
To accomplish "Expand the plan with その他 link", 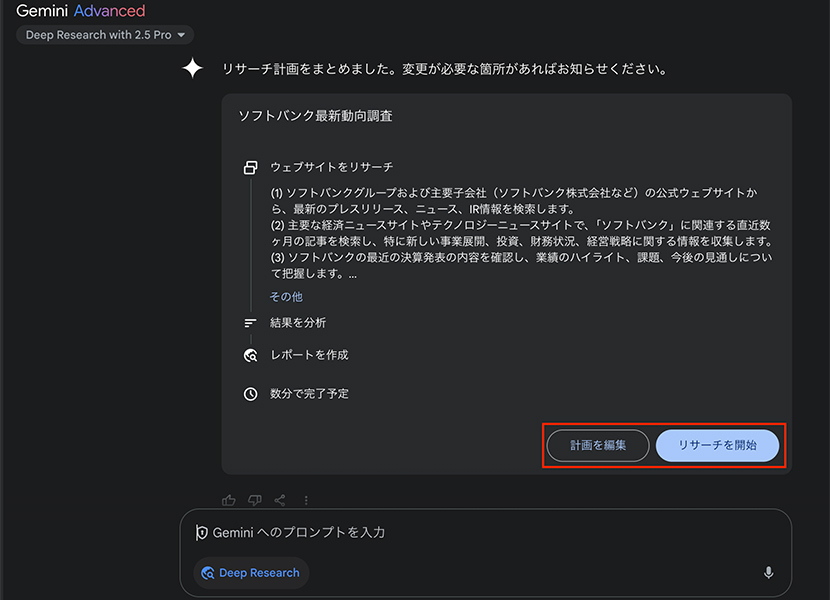I will (x=286, y=297).
